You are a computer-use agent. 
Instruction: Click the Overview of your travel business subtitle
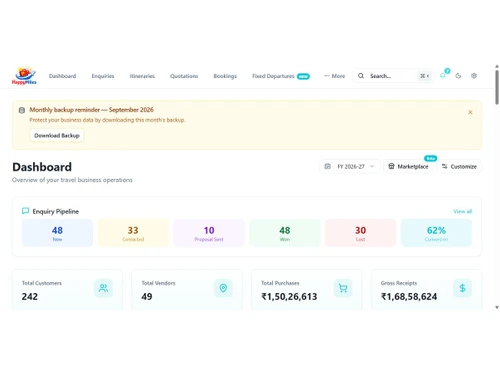click(x=72, y=180)
